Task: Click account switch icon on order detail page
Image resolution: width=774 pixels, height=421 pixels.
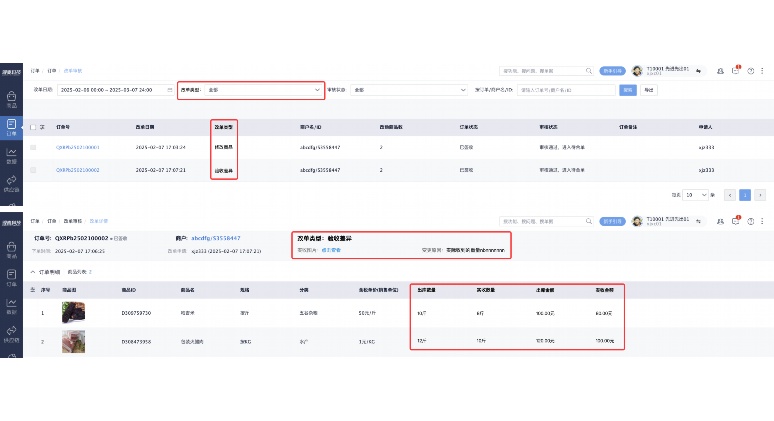Action: click(x=698, y=221)
